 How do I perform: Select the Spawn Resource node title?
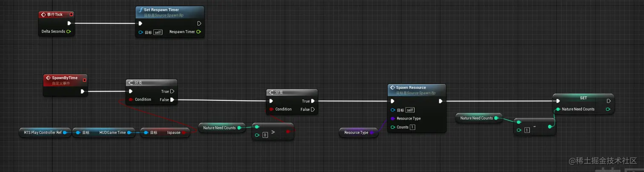point(411,87)
